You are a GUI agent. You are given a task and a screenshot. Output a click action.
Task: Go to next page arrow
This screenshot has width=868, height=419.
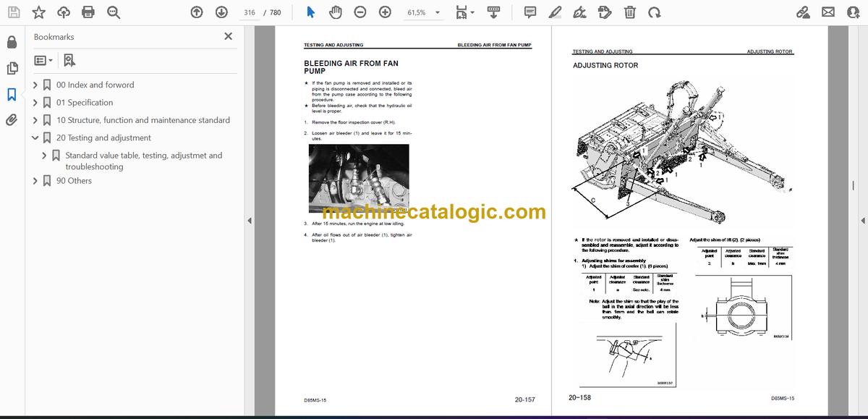tap(221, 12)
